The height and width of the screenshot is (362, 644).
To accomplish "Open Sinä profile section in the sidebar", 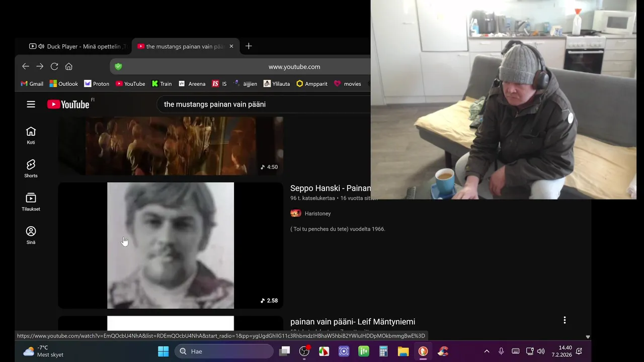I will 31,235.
